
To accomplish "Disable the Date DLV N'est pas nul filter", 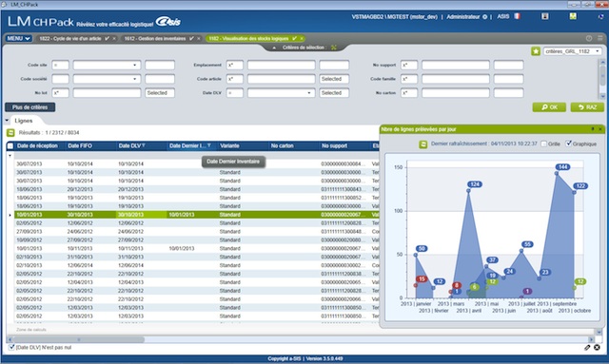I will (11, 347).
